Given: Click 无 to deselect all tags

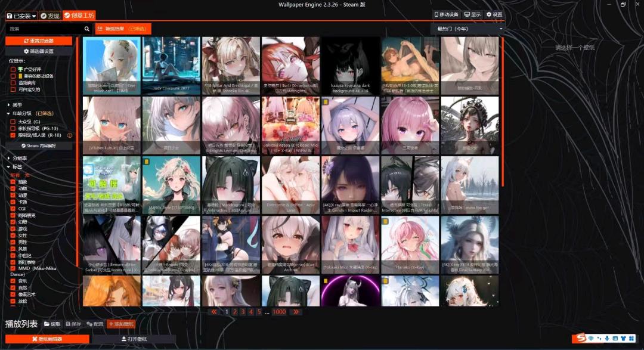Looking at the screenshot, I should (27, 175).
